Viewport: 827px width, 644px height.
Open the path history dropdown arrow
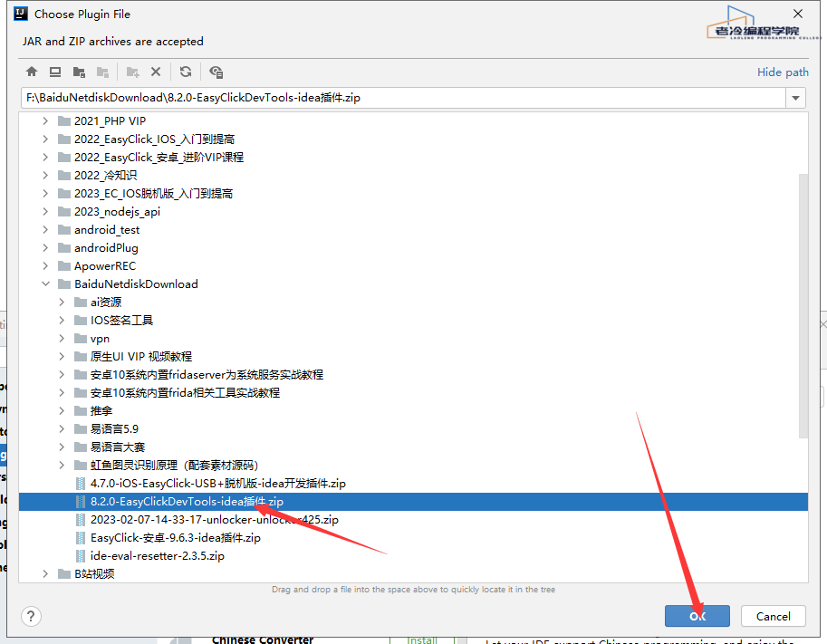click(796, 98)
